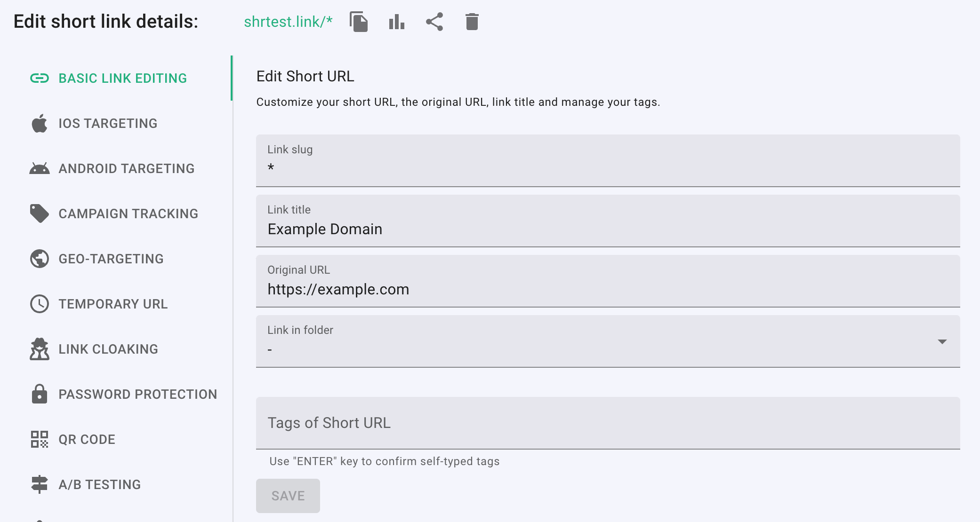The image size is (980, 522).
Task: Go to the QR Code tab
Action: 116,439
